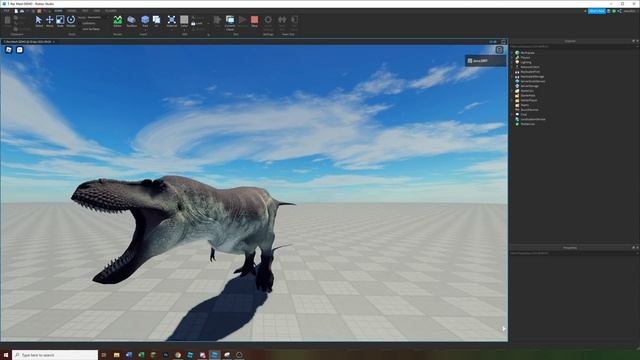Click the viewport top-right corner icon
The height and width of the screenshot is (360, 640).
pyautogui.click(x=499, y=50)
